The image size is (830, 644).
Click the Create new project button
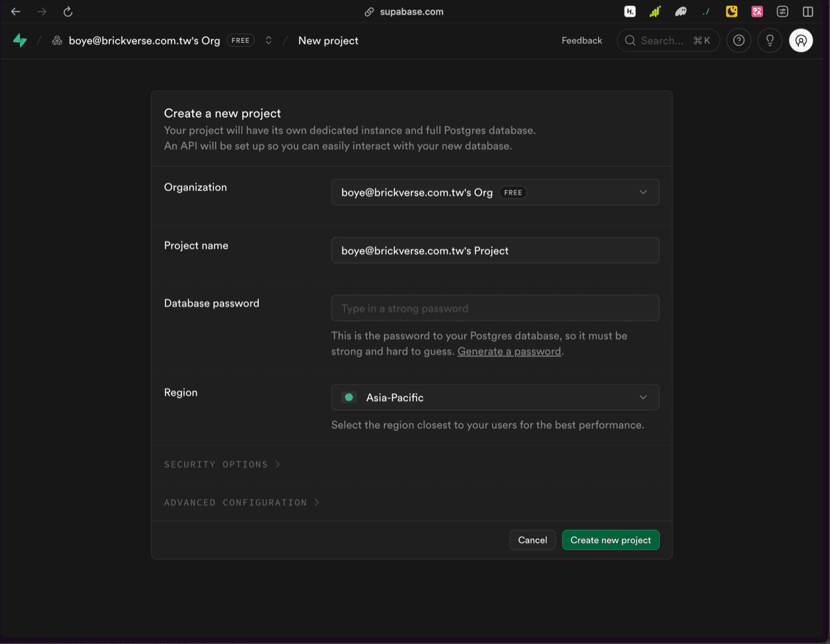[610, 540]
